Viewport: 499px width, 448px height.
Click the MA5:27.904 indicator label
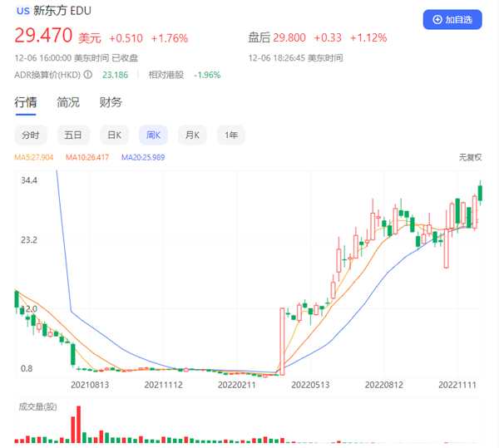[34, 157]
